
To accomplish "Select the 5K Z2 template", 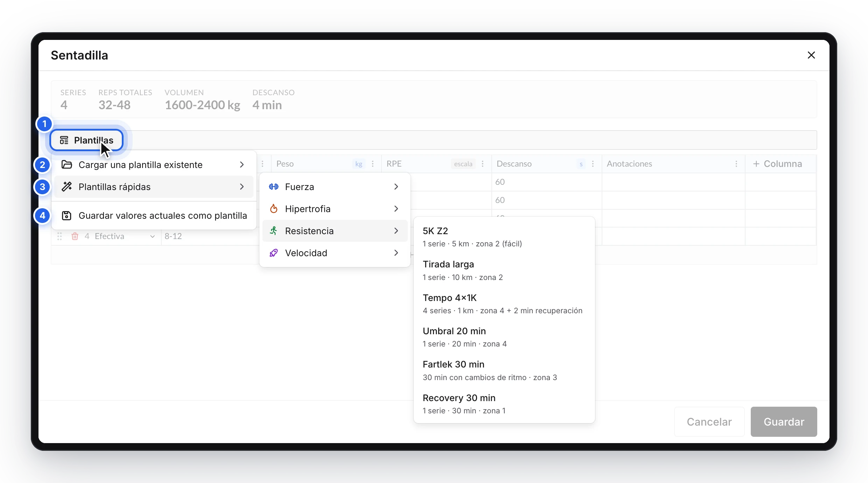I will [504, 237].
